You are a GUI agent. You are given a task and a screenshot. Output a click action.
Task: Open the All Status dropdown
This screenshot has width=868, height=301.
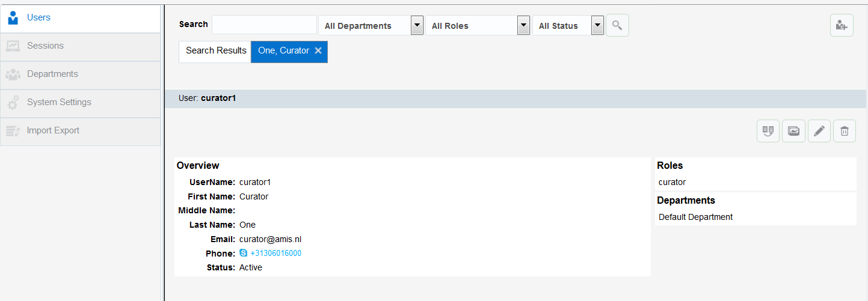coord(597,26)
